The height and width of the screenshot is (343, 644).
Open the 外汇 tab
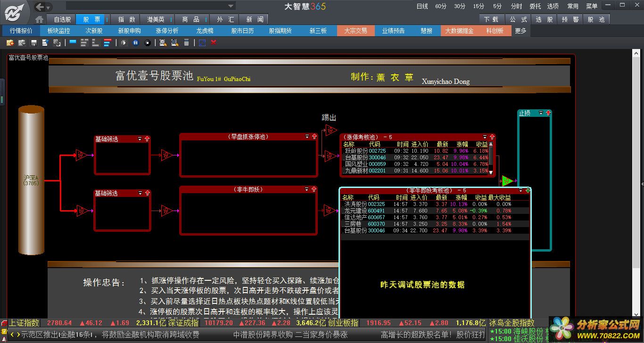point(225,19)
